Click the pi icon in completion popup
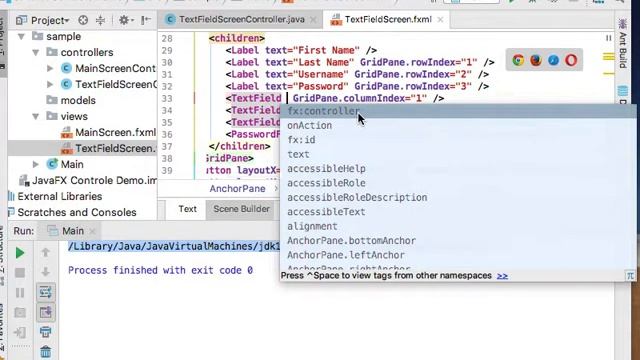The image size is (640, 360). pyautogui.click(x=630, y=276)
